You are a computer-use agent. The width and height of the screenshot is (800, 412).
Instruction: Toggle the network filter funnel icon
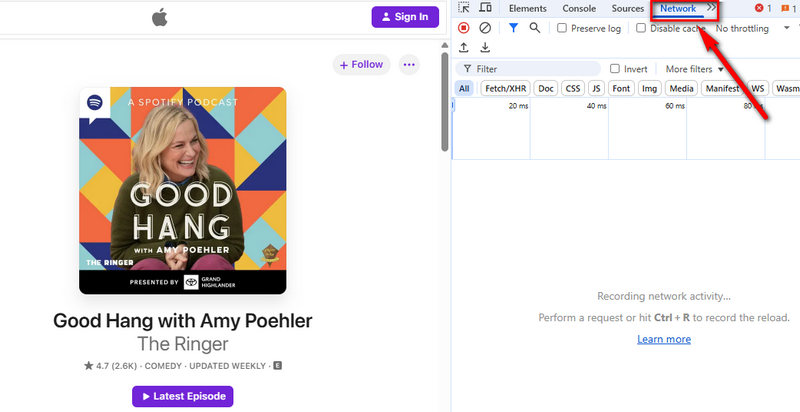(513, 28)
